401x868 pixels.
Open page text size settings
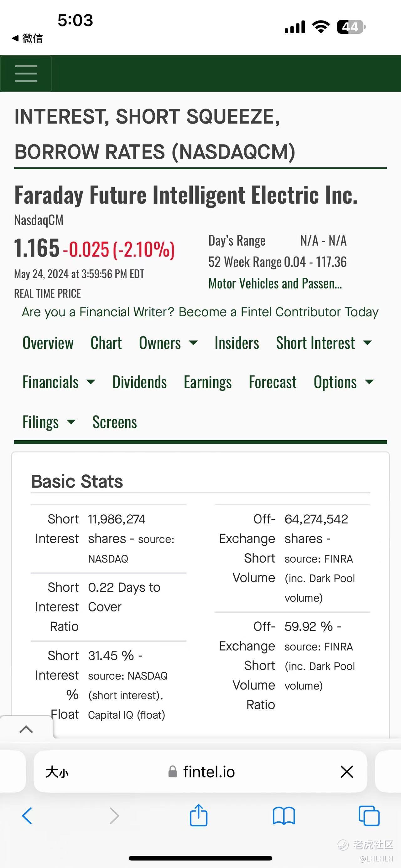point(57,772)
